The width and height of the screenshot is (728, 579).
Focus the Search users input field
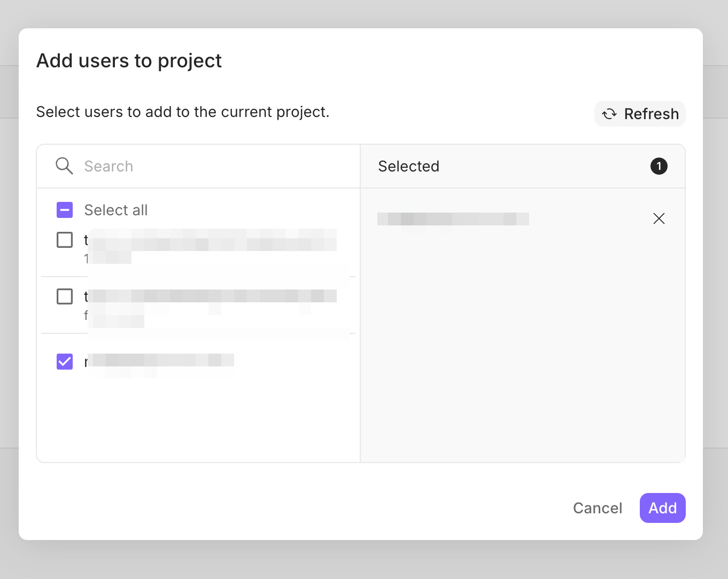(214, 166)
